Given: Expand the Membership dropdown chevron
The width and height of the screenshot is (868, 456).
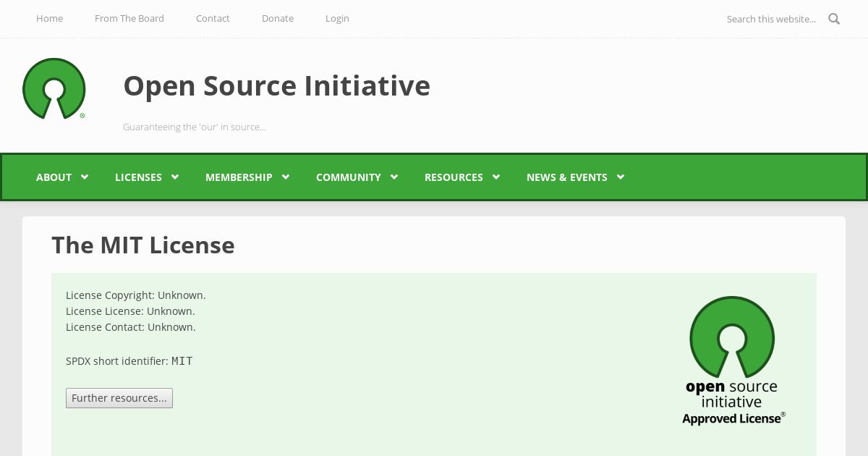Looking at the screenshot, I should [286, 177].
